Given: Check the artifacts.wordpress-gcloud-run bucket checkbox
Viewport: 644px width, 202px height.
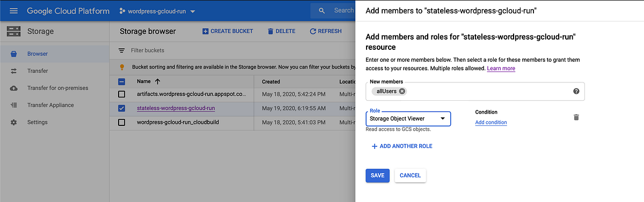Looking at the screenshot, I should click(x=121, y=94).
